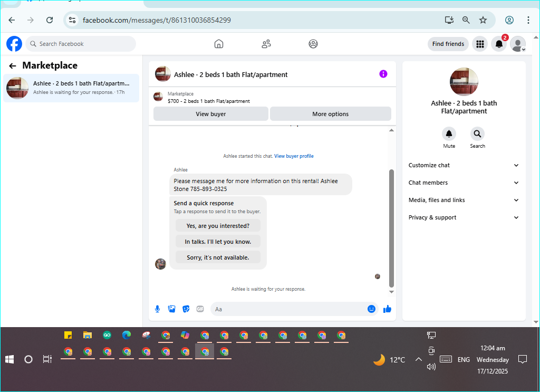Screen dimensions: 540x392
Task: Open the Windows Start button
Action: tap(9, 360)
